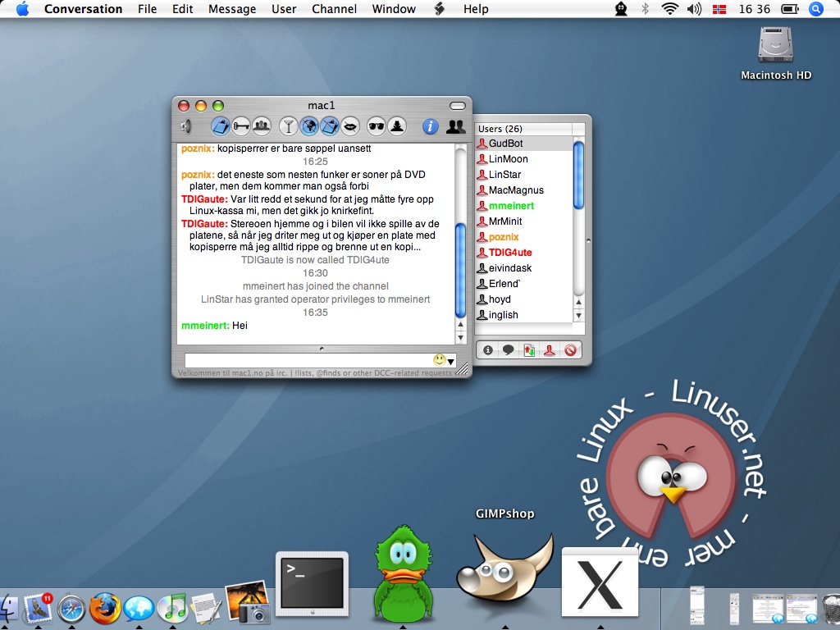Open the Edit menu

tap(182, 9)
